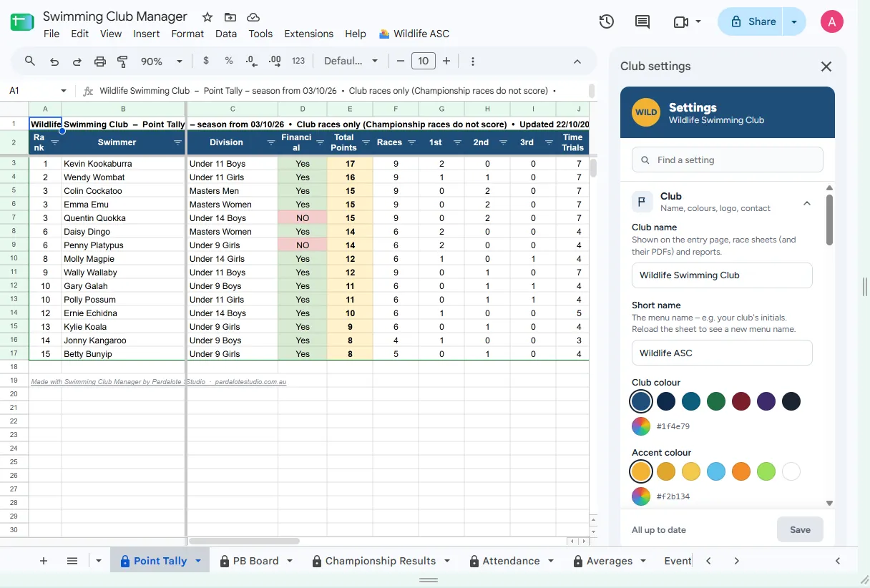Open the custom accent colour picker
This screenshot has height=588, width=870.
(641, 496)
